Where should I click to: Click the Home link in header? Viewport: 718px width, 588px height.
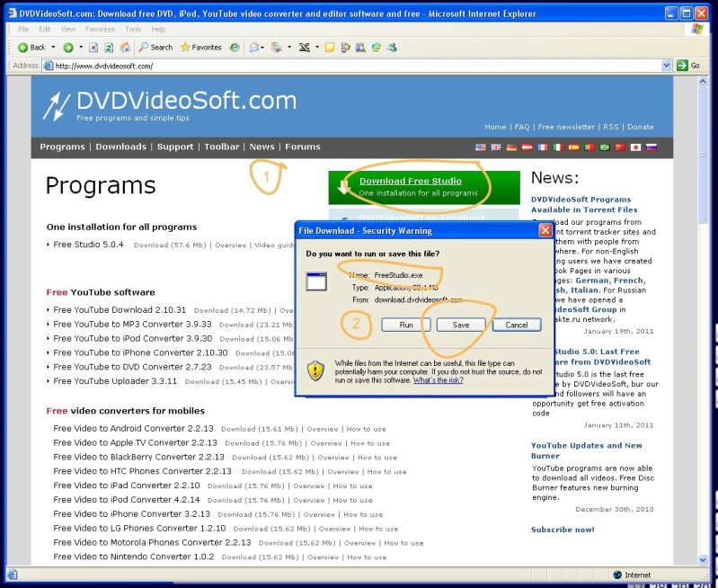[495, 127]
